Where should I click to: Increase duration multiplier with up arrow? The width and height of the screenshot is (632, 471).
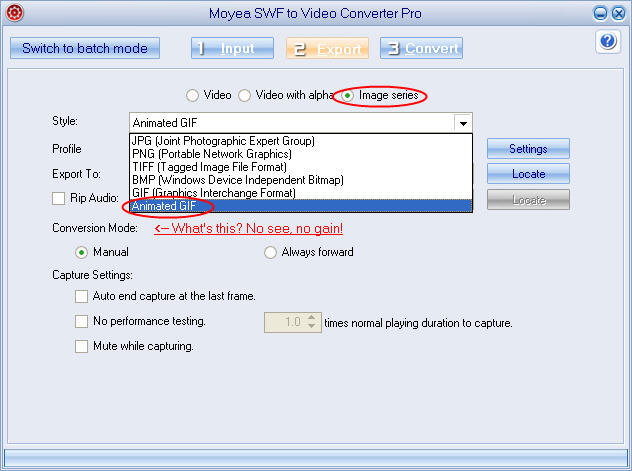311,317
